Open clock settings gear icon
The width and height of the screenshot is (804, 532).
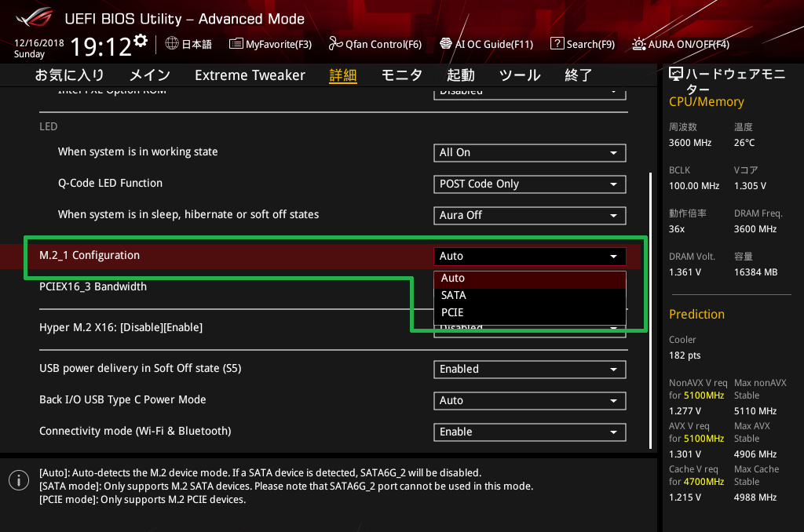point(141,40)
